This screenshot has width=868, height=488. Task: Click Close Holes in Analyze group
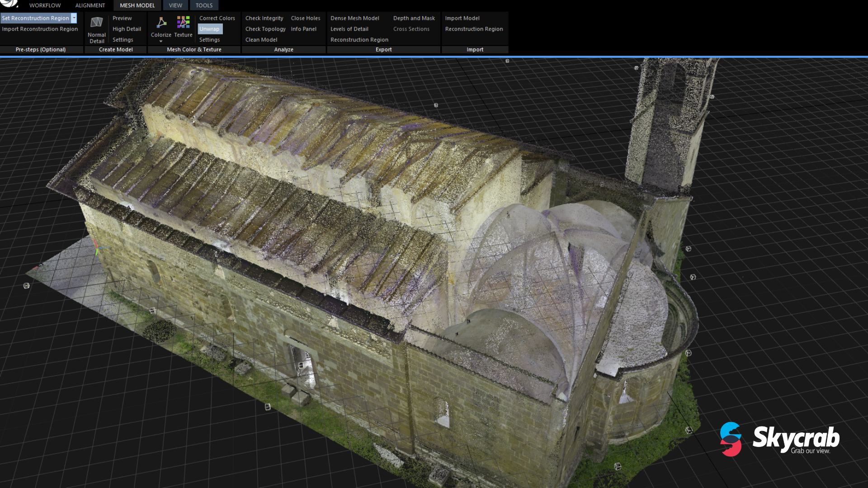[x=305, y=18]
